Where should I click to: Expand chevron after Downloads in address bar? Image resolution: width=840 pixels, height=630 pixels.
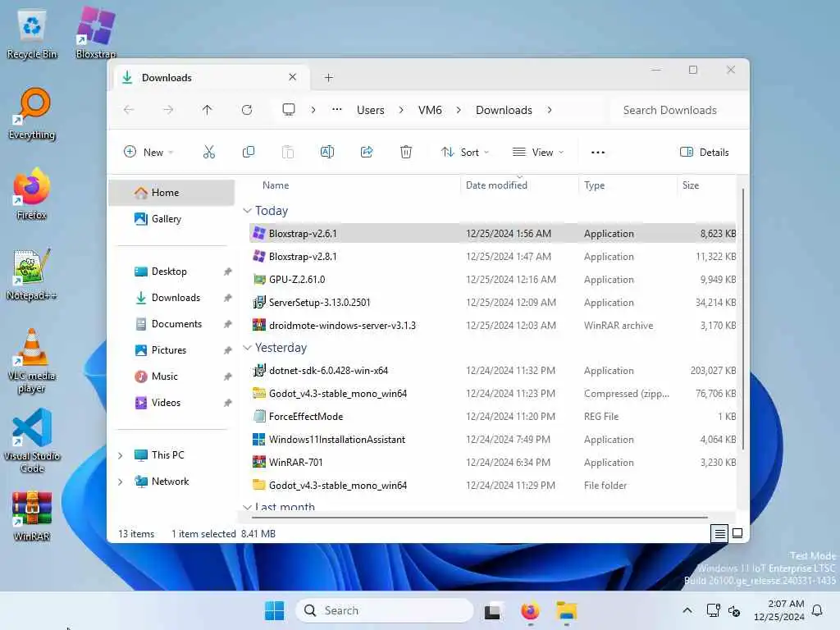click(549, 110)
